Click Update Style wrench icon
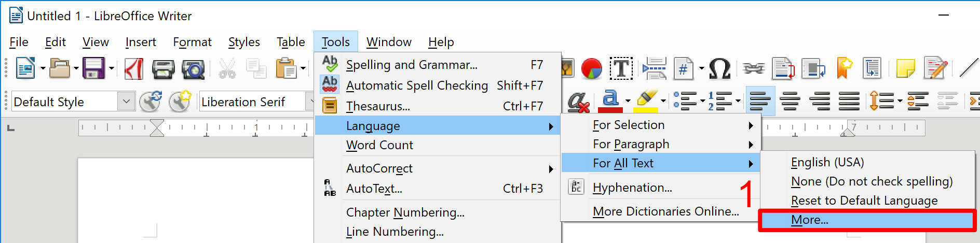980x243 pixels. (151, 102)
